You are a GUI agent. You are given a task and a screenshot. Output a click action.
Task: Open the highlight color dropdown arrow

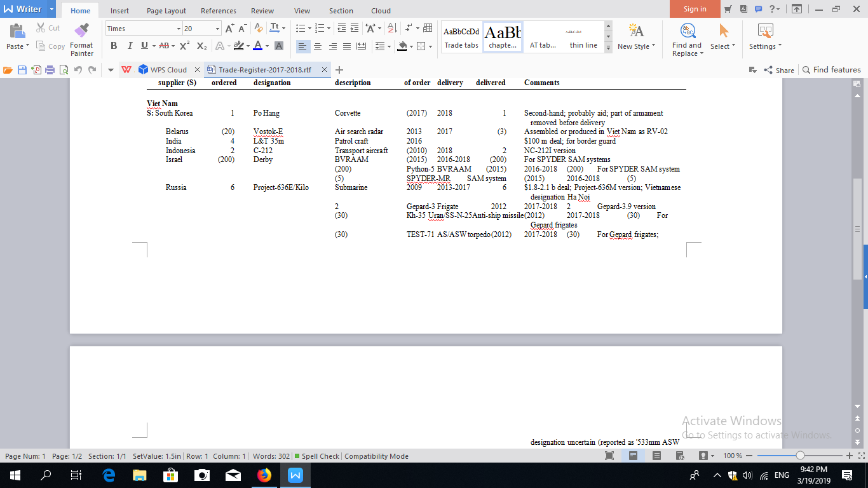click(248, 46)
